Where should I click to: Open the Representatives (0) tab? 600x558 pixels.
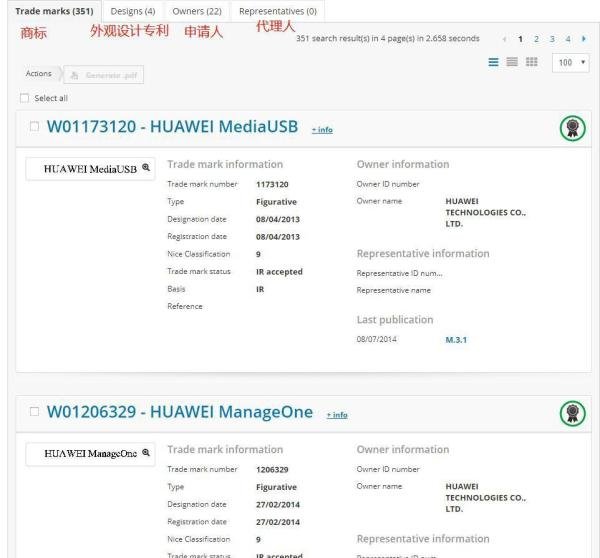click(278, 11)
